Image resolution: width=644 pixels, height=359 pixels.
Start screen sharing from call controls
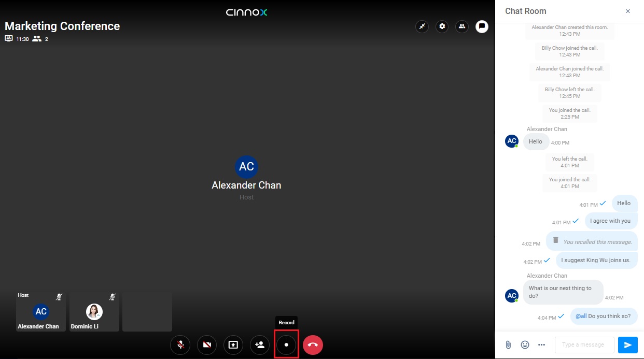(233, 344)
